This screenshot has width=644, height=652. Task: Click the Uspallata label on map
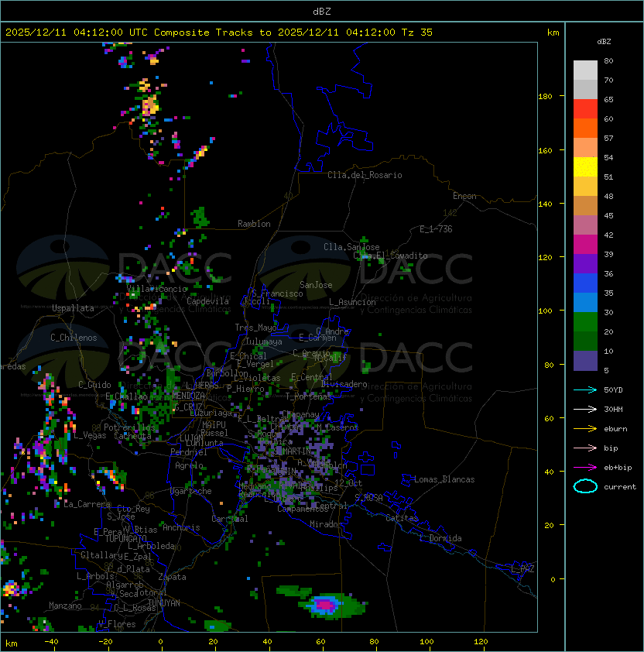73,308
